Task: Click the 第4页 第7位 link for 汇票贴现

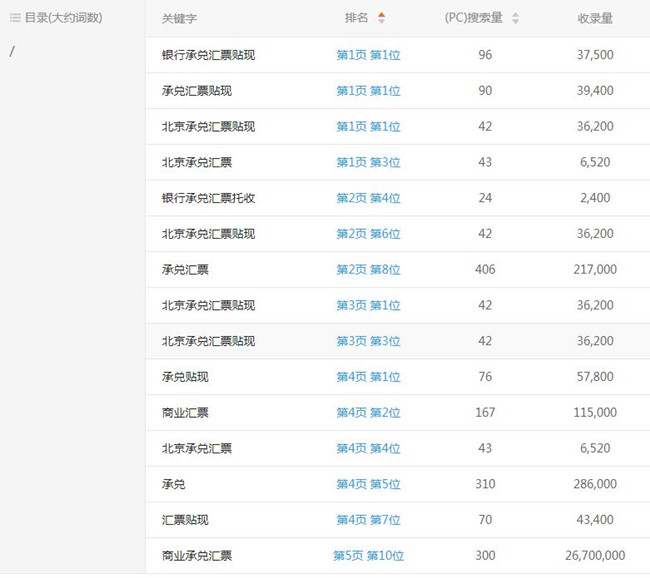Action: 368,520
